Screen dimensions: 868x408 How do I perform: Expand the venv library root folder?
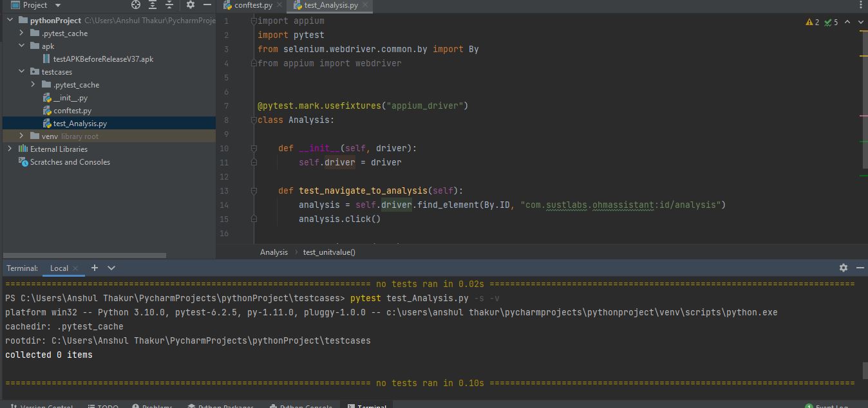pos(22,136)
